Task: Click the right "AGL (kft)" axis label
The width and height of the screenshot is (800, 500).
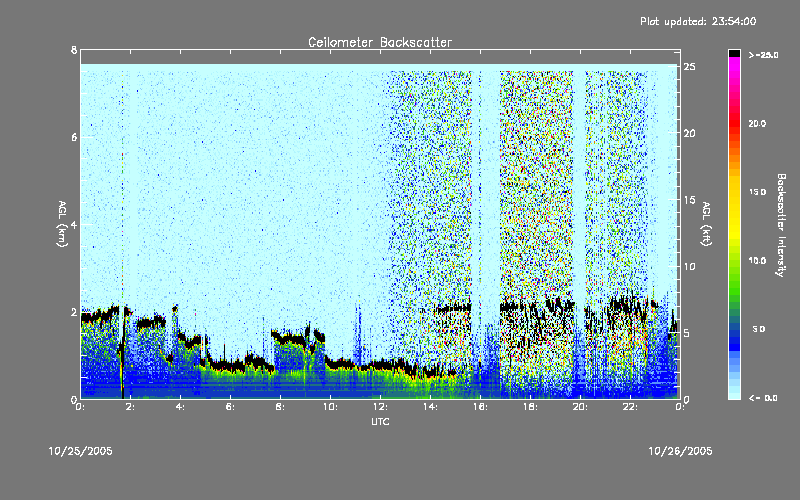Action: click(706, 224)
